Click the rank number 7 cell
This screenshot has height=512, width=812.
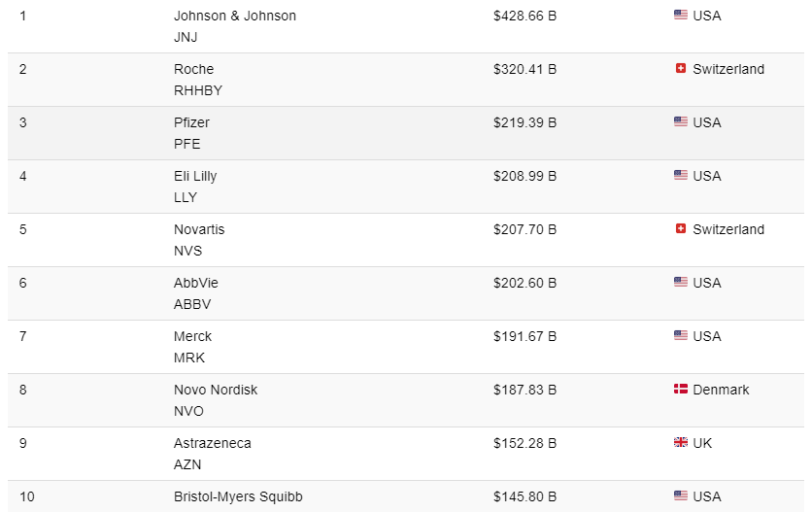tap(23, 336)
